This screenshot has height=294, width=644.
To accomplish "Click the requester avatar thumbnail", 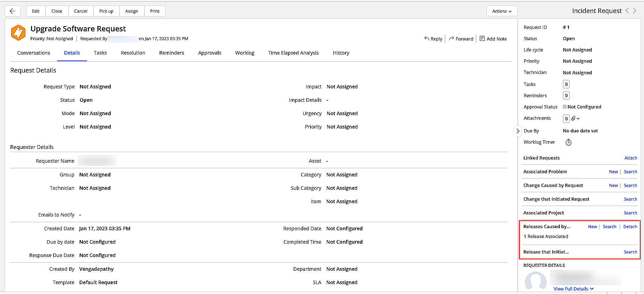I will 535,281.
